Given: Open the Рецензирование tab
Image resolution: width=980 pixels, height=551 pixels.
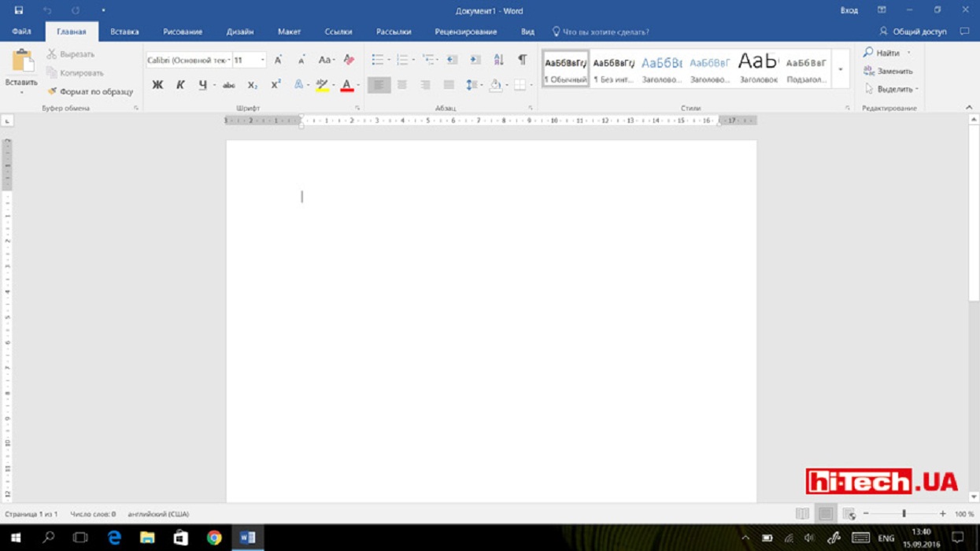Looking at the screenshot, I should [465, 31].
